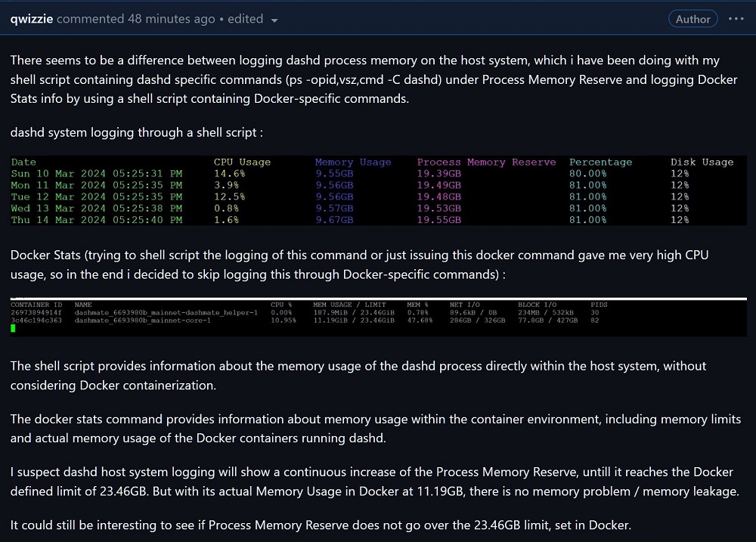756x542 pixels.
Task: Click the 'Process Memory Reserve' column header
Action: tap(486, 162)
